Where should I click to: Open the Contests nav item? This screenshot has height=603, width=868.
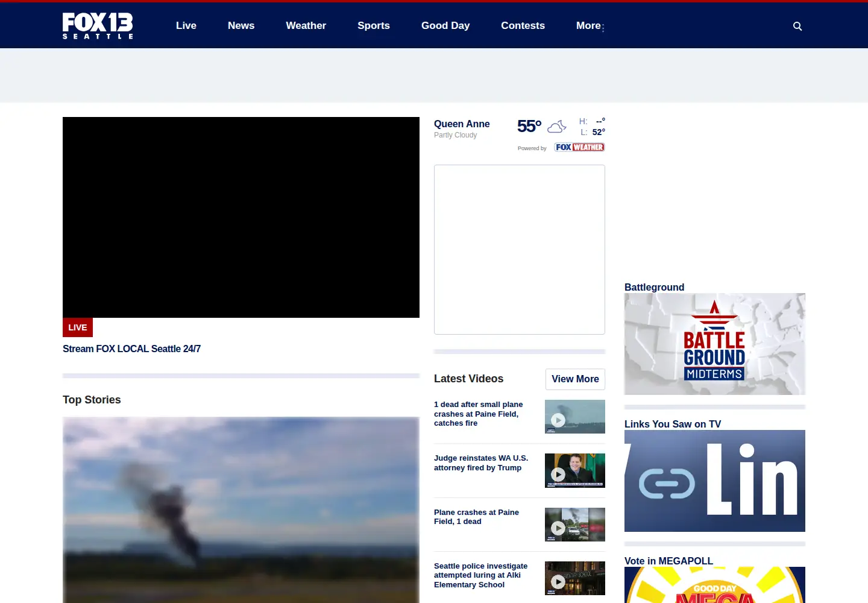[x=523, y=25]
